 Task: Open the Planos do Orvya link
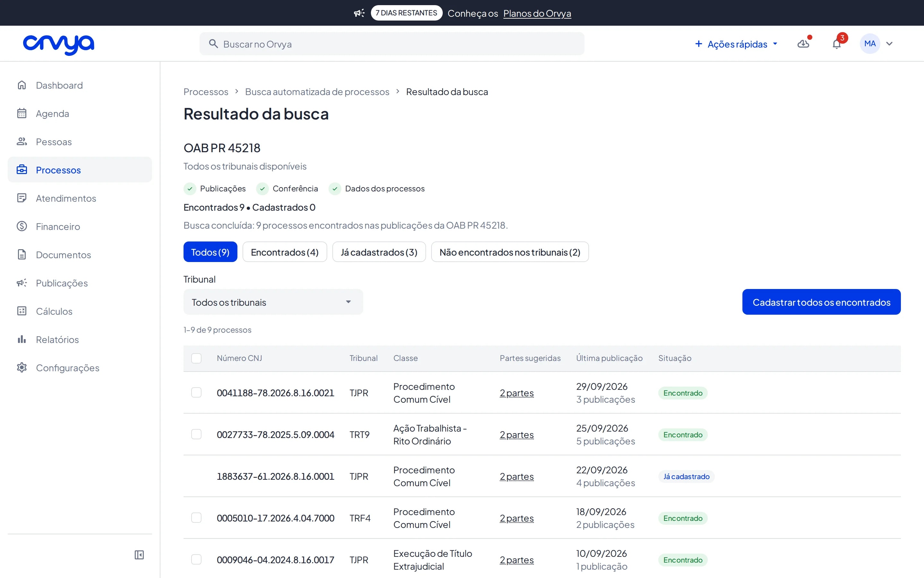(537, 13)
